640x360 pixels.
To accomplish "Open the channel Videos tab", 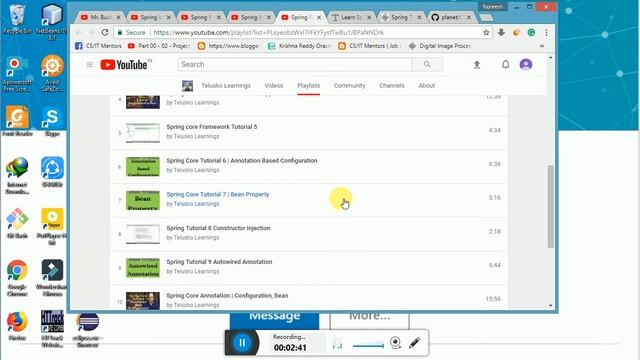I will coord(273,86).
